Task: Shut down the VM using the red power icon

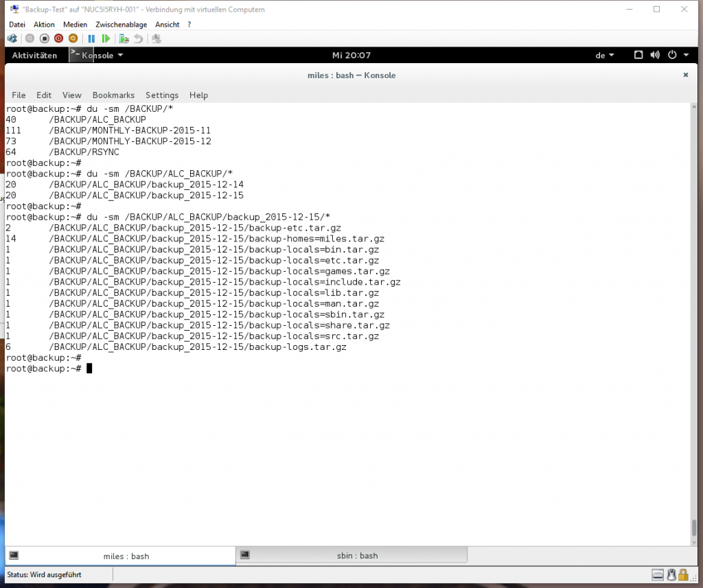Action: (59, 38)
